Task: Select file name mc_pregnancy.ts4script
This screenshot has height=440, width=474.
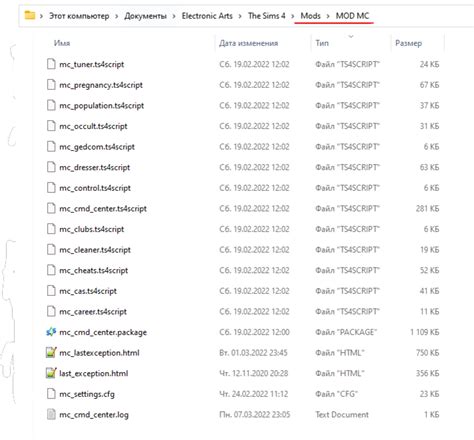Action: 101,85
